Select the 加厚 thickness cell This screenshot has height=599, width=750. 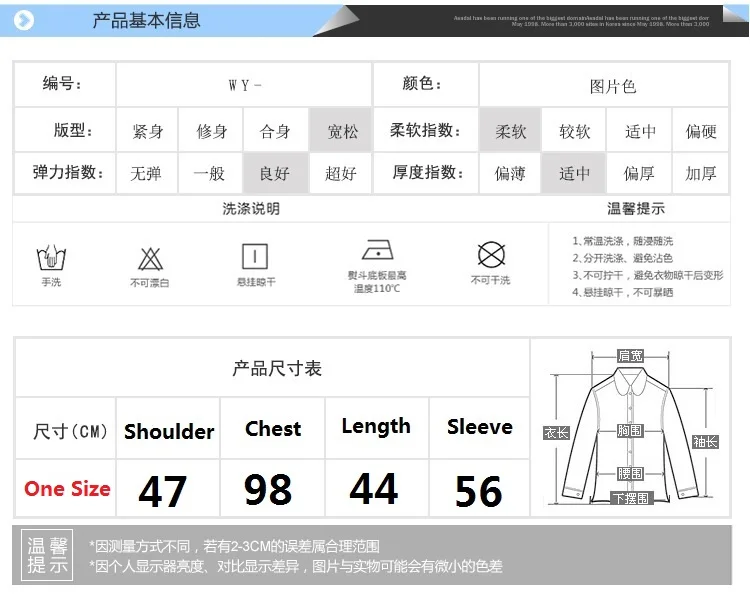point(701,173)
